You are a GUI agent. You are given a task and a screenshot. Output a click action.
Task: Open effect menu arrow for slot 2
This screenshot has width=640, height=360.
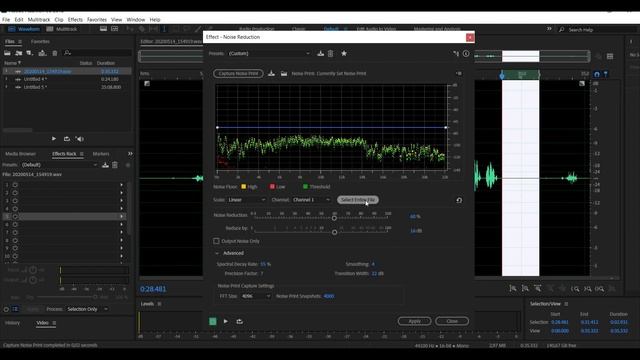[x=122, y=193]
